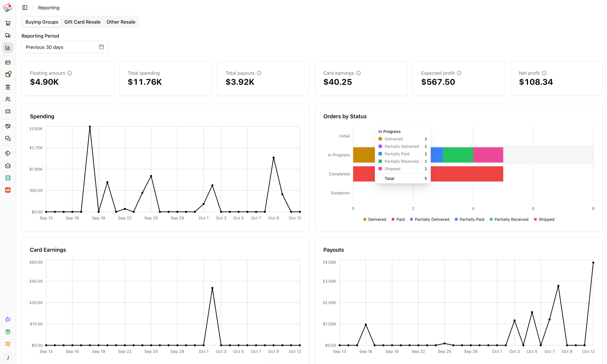Image resolution: width=607 pixels, height=364 pixels.
Task: Click the app logo at top left
Action: tap(8, 8)
